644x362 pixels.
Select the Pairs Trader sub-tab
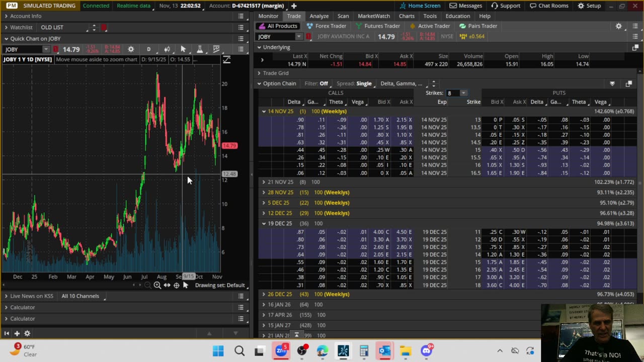pyautogui.click(x=478, y=26)
